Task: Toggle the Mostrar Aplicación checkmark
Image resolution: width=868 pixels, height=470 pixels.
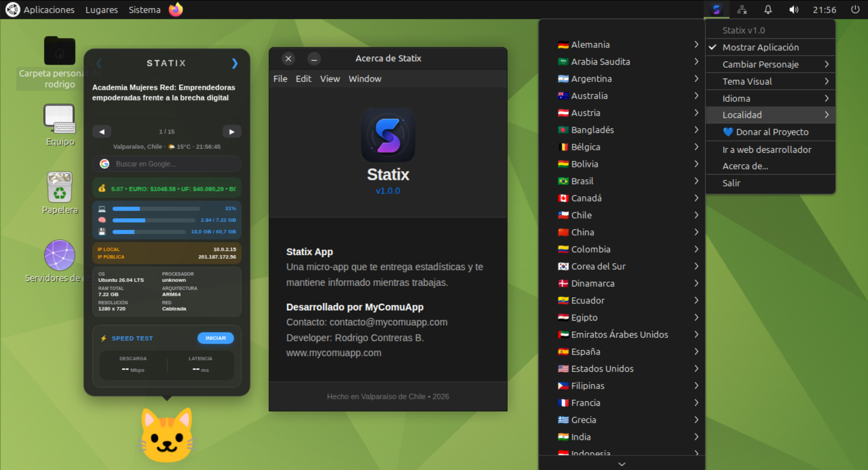Action: click(713, 47)
